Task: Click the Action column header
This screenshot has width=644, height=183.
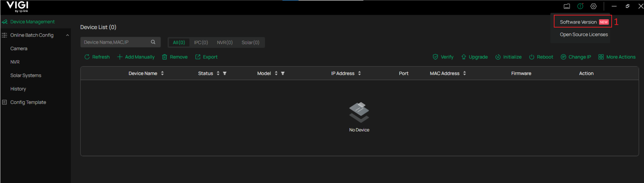Action: click(586, 73)
